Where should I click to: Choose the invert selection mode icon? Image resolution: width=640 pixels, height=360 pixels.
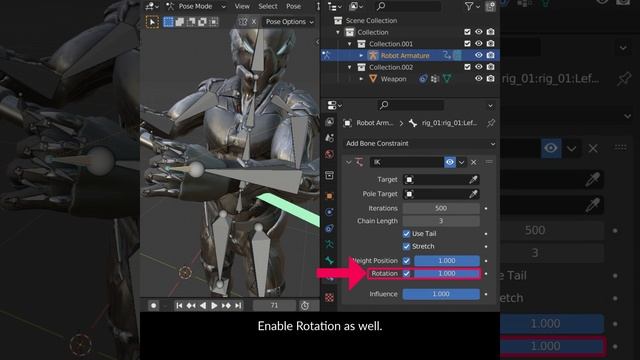[202, 22]
